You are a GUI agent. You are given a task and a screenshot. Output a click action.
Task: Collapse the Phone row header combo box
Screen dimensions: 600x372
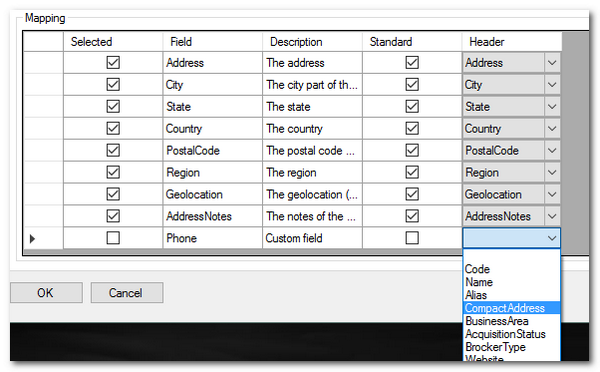[552, 238]
